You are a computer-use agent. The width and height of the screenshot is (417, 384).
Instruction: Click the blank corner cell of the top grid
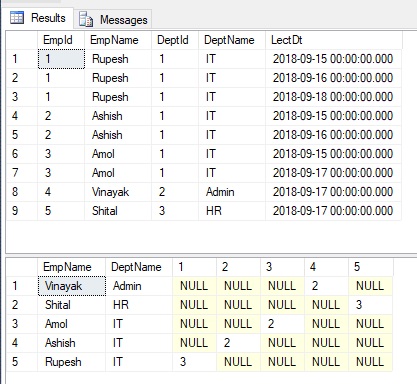point(22,40)
